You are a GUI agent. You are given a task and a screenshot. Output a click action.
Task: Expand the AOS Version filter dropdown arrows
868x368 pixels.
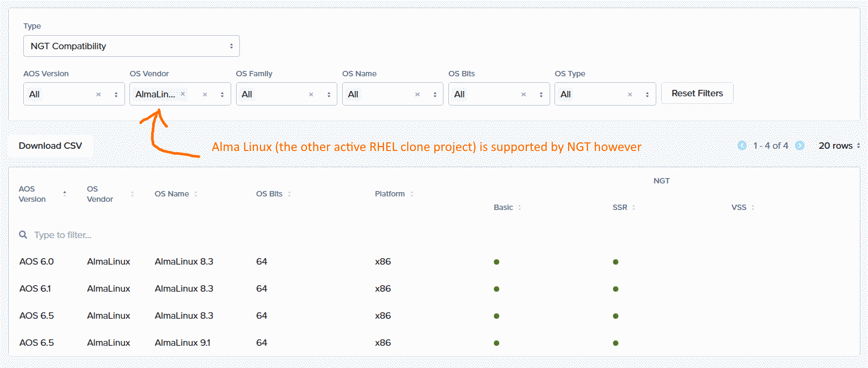(x=116, y=94)
